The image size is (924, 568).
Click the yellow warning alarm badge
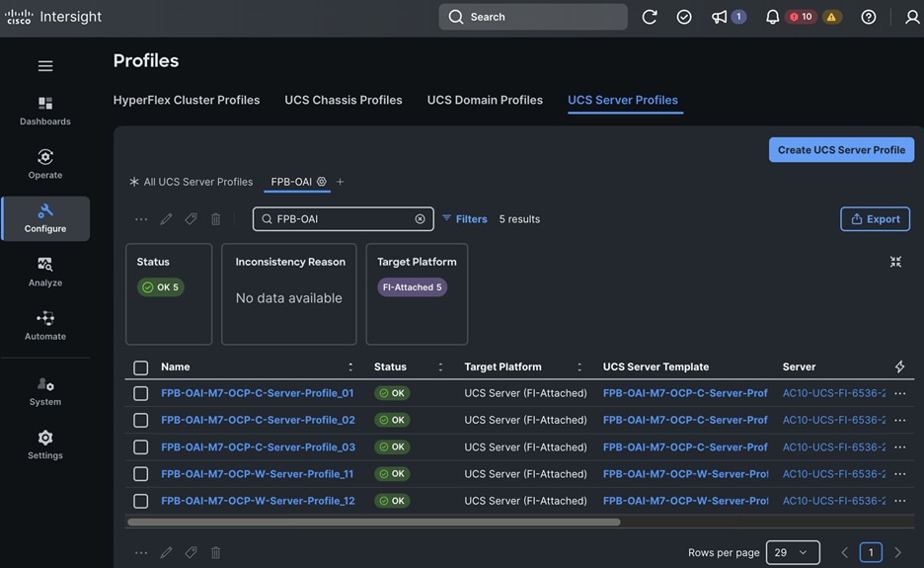tap(831, 17)
